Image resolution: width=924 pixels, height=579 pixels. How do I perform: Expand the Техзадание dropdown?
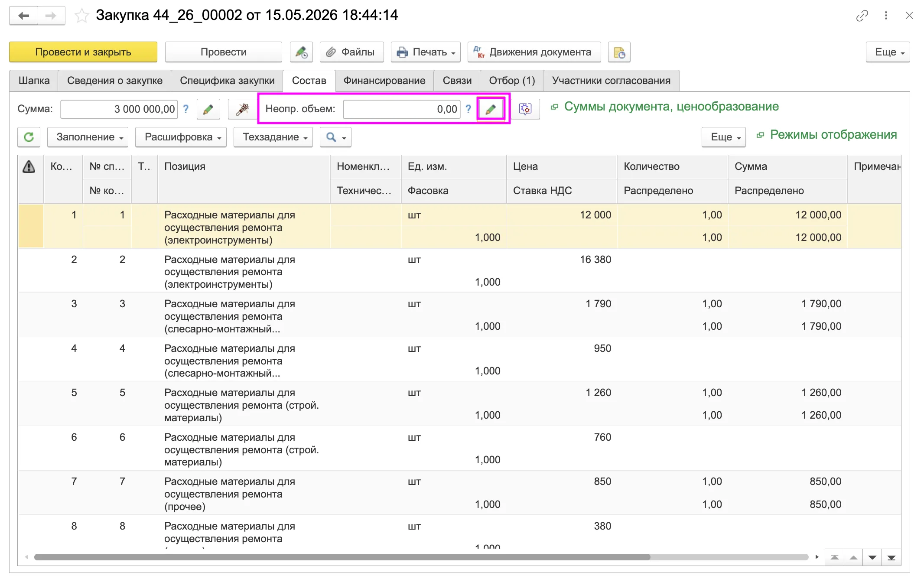[x=273, y=137]
